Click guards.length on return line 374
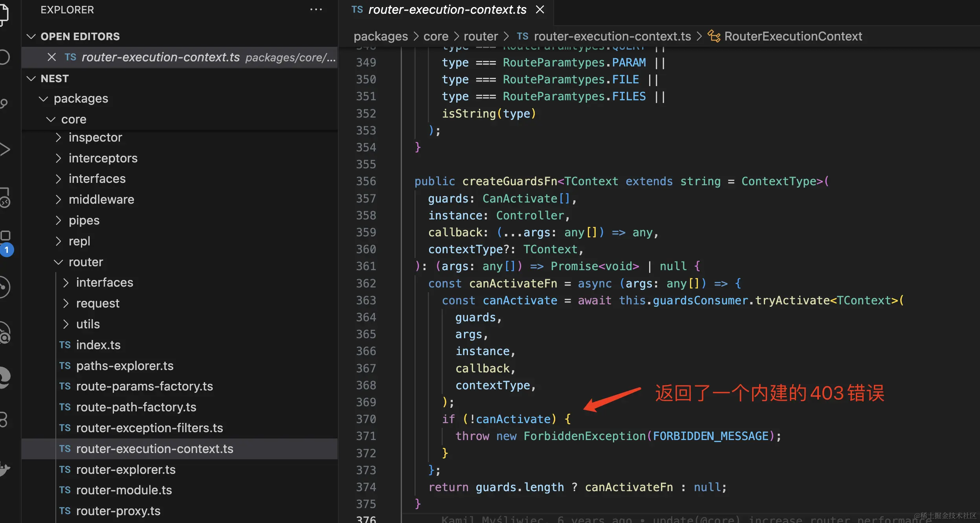This screenshot has height=523, width=980. point(519,488)
